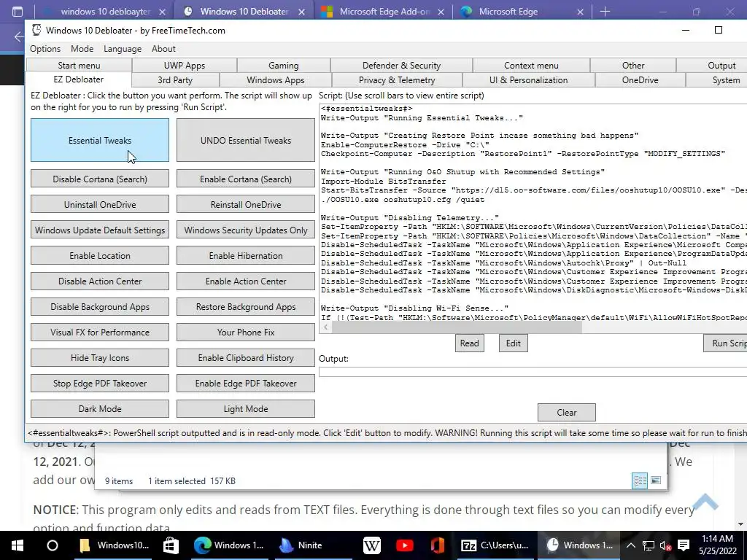The height and width of the screenshot is (560, 747).
Task: Open the UI & Personalization tab
Action: click(x=528, y=80)
